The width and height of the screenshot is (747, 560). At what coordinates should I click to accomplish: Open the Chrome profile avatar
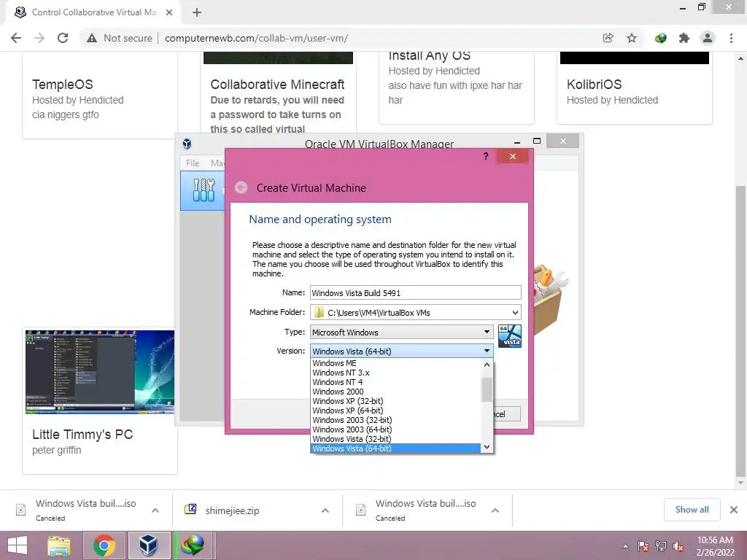pos(708,38)
